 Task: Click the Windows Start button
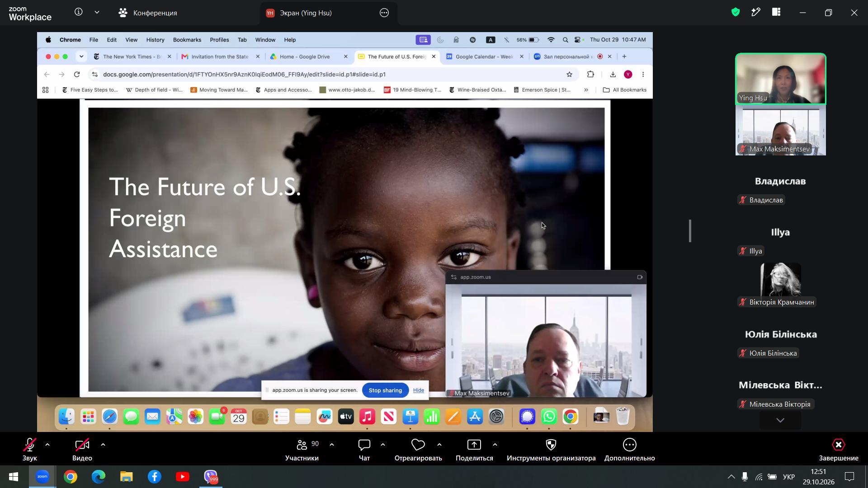pyautogui.click(x=14, y=477)
